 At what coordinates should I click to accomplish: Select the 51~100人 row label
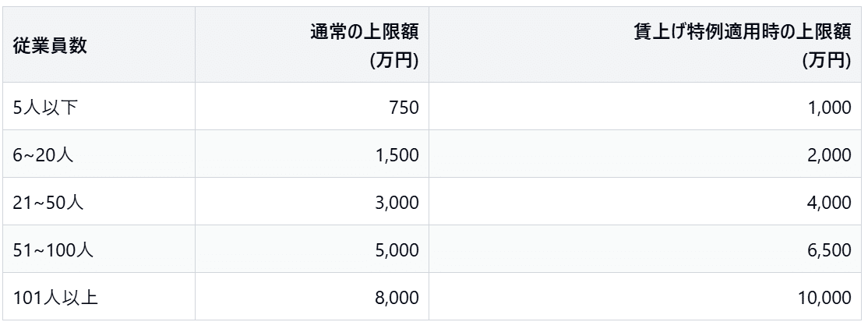click(x=54, y=249)
